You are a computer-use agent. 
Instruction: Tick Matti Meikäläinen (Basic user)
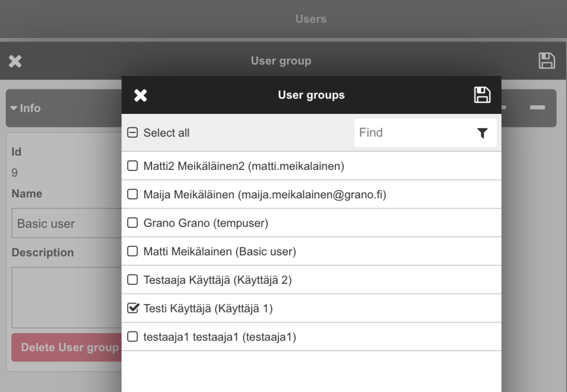point(133,251)
